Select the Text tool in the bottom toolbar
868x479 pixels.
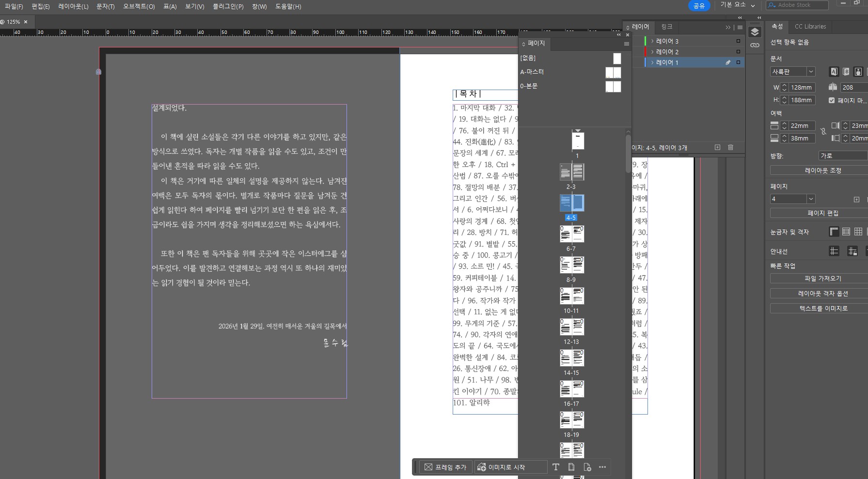coord(555,467)
